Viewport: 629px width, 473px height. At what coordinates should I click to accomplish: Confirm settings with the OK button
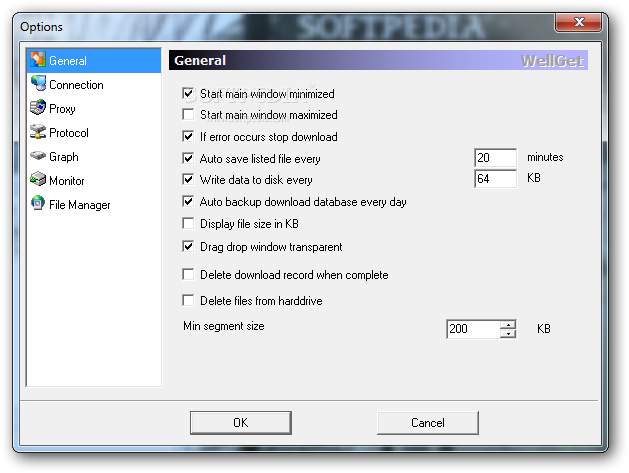click(x=241, y=423)
